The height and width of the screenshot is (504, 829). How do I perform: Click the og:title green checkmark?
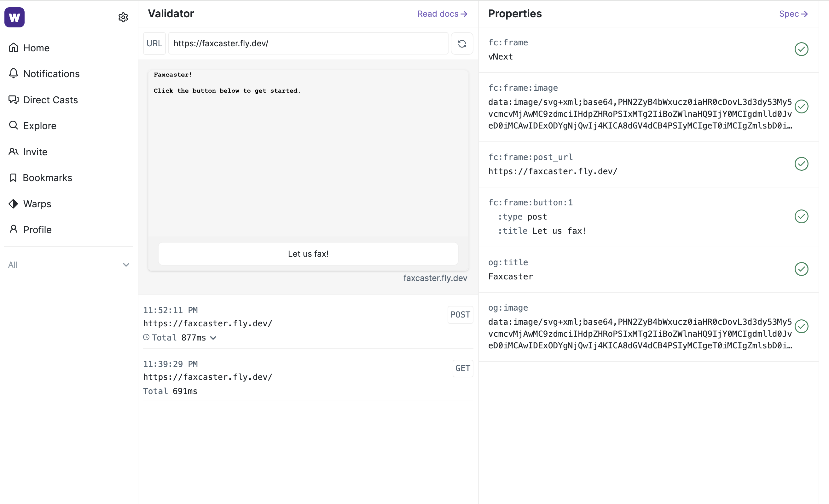click(x=801, y=269)
